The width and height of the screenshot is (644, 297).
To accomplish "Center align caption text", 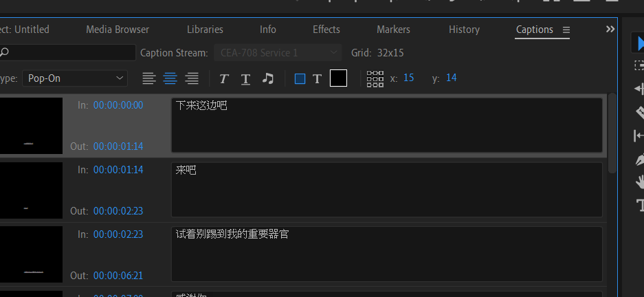I will [x=170, y=78].
